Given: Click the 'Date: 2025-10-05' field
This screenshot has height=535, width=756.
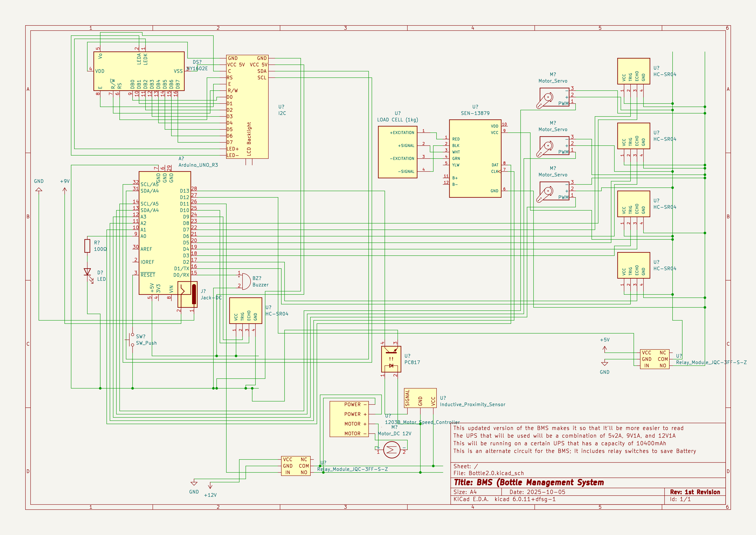Looking at the screenshot, I should pyautogui.click(x=537, y=492).
